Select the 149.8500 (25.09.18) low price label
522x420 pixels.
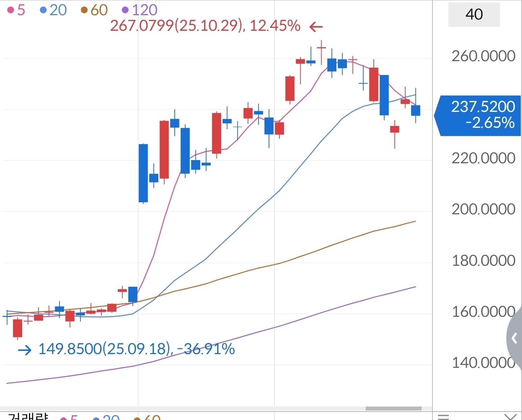coord(136,349)
